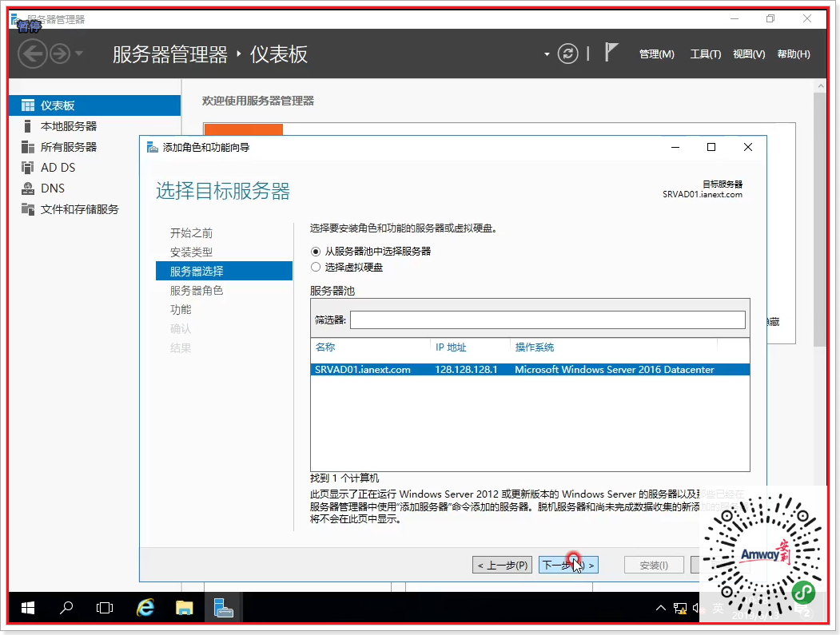This screenshot has height=635, width=840.
Task: Click the network status tray icon
Action: click(x=680, y=608)
